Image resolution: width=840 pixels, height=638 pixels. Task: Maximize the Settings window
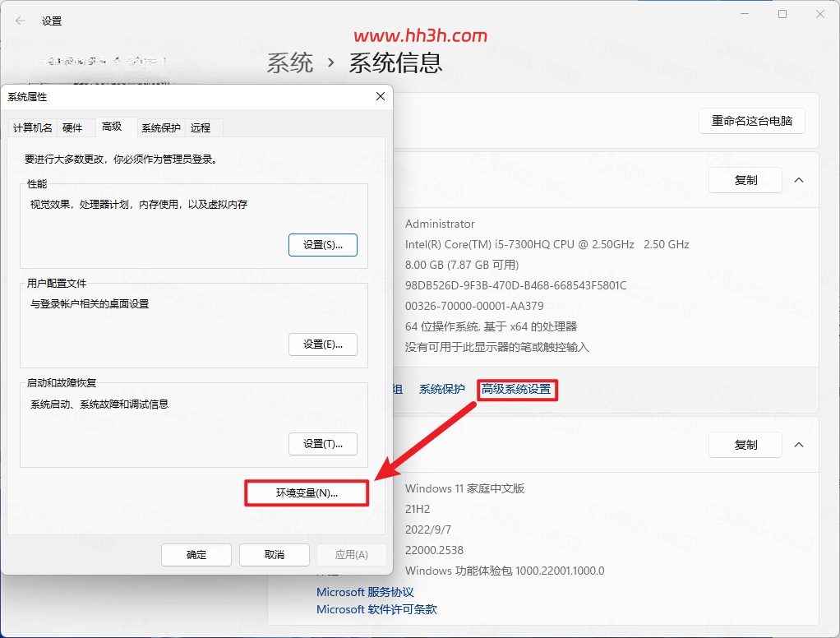click(x=782, y=15)
